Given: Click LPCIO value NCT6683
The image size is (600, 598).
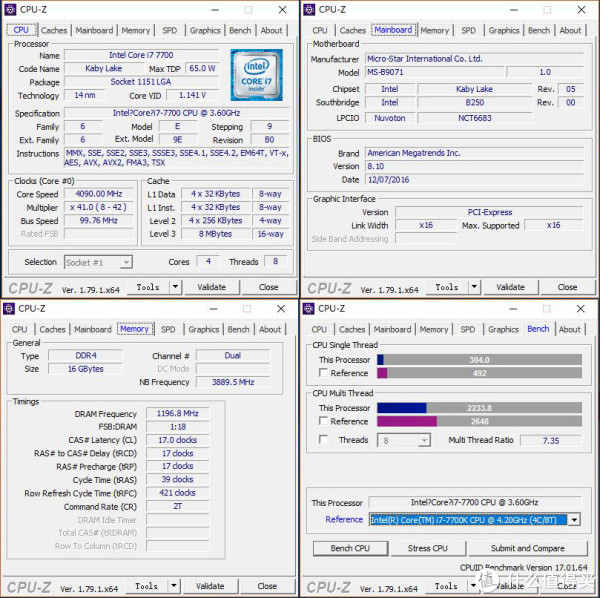Looking at the screenshot, I should 475,118.
